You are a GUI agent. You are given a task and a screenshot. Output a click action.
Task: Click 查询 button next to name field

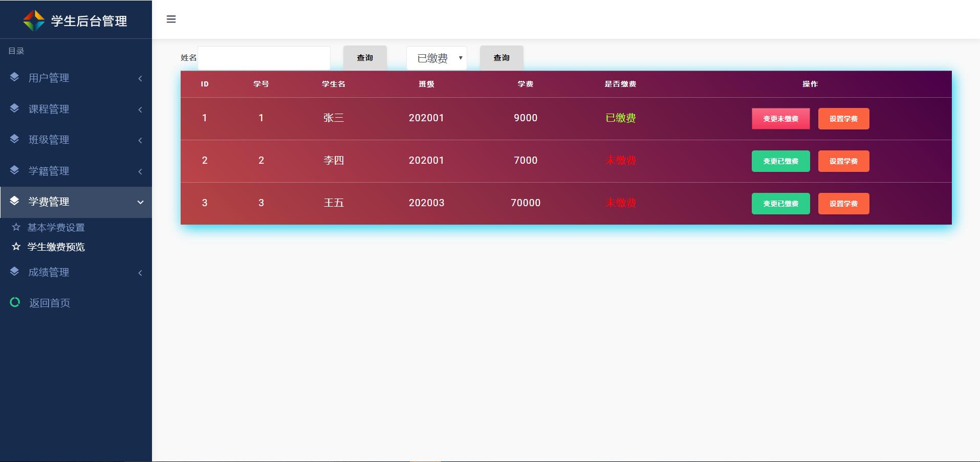pyautogui.click(x=365, y=58)
